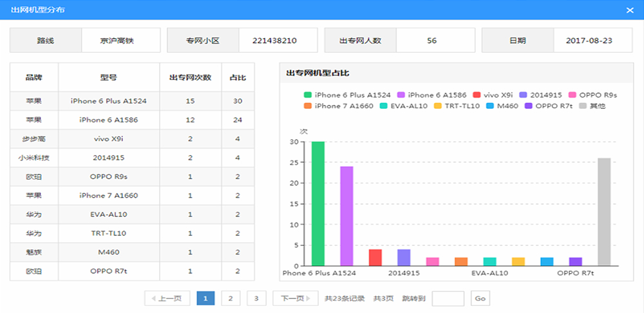Viewport: 644px width, 313px height.
Task: Go to previous page 上一页
Action: [x=167, y=298]
